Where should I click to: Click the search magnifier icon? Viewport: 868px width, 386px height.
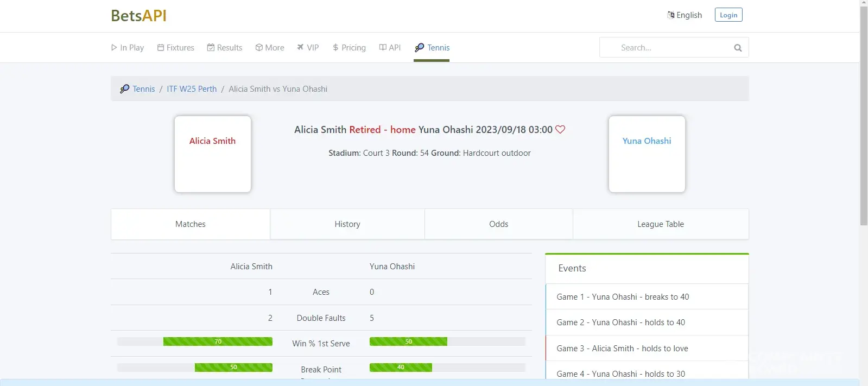[738, 48]
